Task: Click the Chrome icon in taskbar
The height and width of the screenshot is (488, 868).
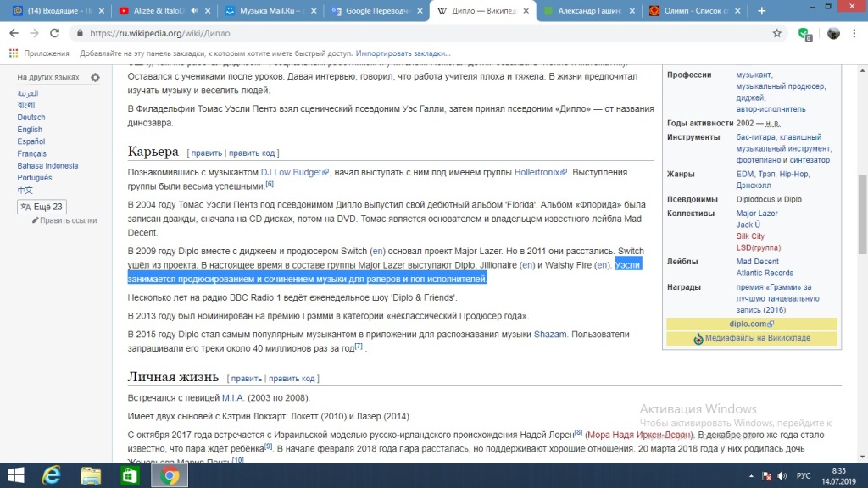Action: point(170,475)
